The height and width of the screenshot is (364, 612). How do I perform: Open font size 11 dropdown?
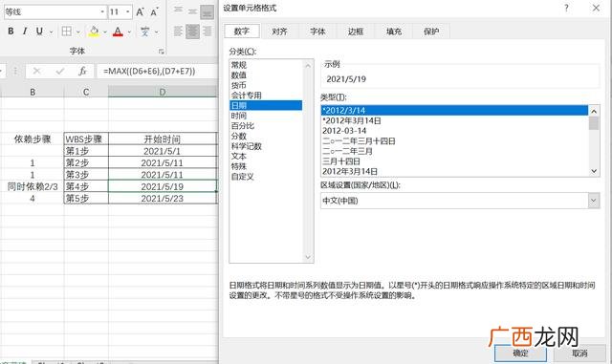pos(127,12)
